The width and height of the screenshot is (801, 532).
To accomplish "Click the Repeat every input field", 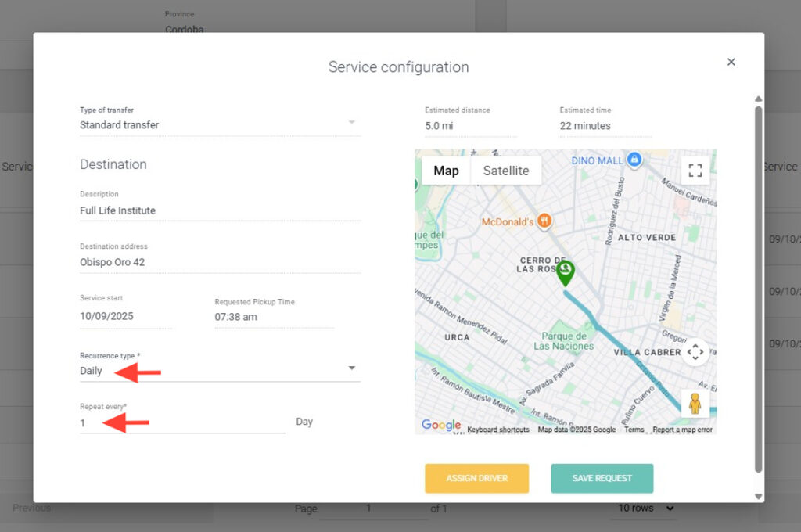I will pyautogui.click(x=181, y=423).
